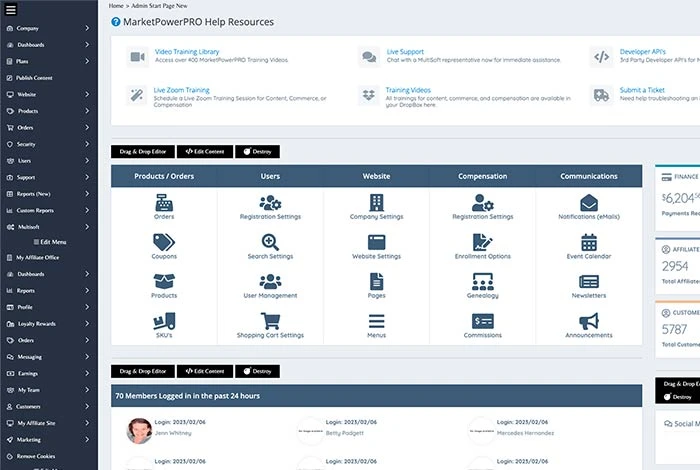Viewport: 700px width, 470px height.
Task: Open the hamburger menu icon
Action: [11, 9]
